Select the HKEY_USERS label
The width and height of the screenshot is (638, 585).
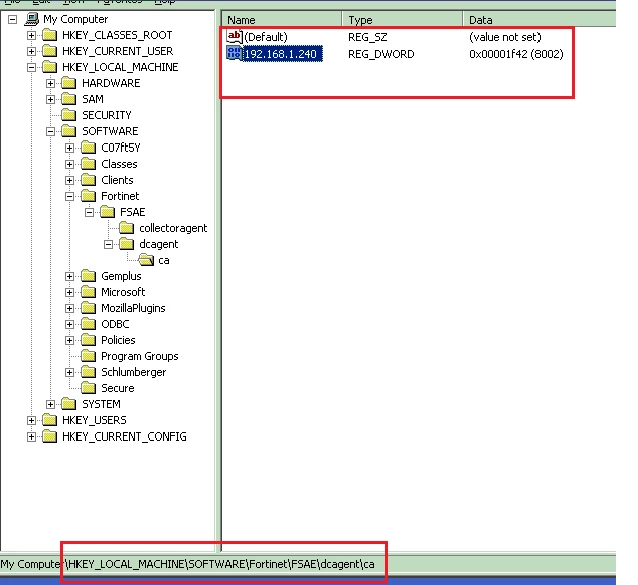(x=94, y=420)
